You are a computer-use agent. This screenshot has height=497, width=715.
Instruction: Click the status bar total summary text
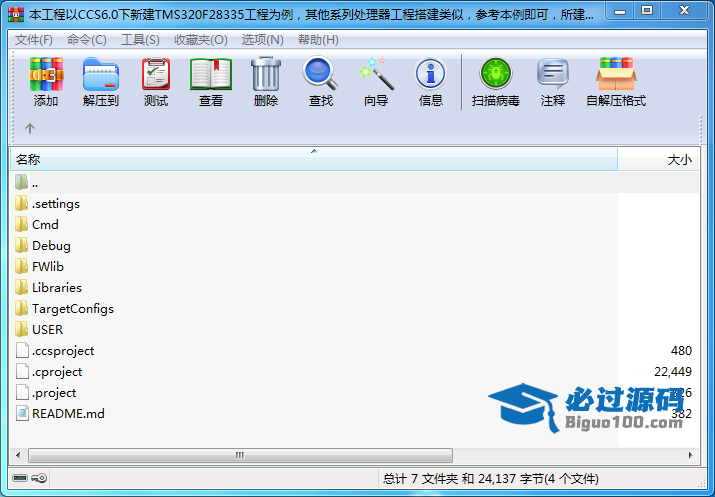pyautogui.click(x=491, y=478)
